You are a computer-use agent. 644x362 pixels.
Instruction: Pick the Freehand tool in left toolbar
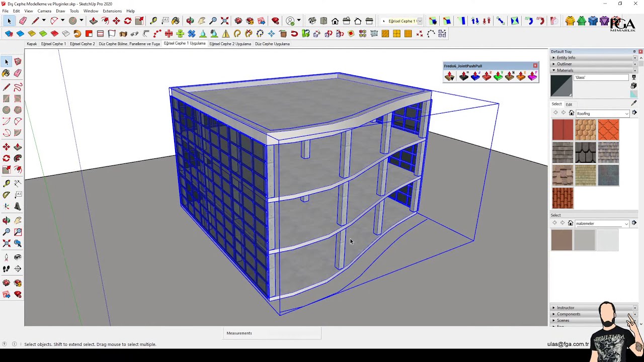click(18, 88)
